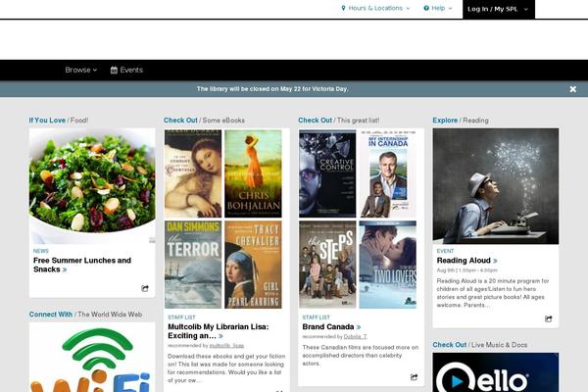Viewport: 588px width, 392px height.
Task: Click the NEWS label on lunches card
Action: (x=41, y=251)
